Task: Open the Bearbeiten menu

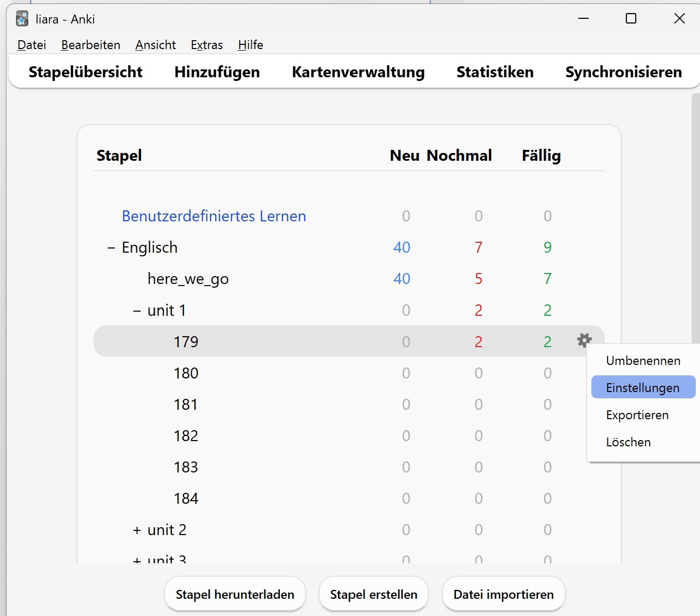Action: point(91,45)
